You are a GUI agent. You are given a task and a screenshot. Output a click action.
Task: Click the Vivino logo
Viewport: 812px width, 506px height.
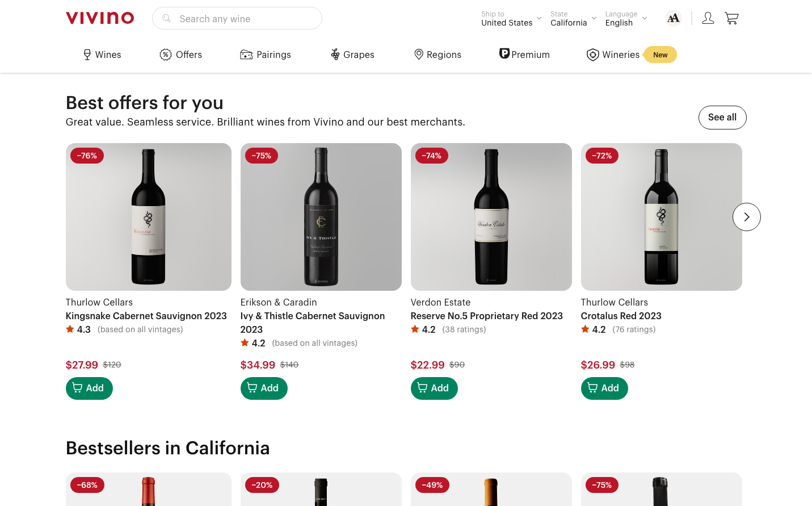pyautogui.click(x=100, y=18)
